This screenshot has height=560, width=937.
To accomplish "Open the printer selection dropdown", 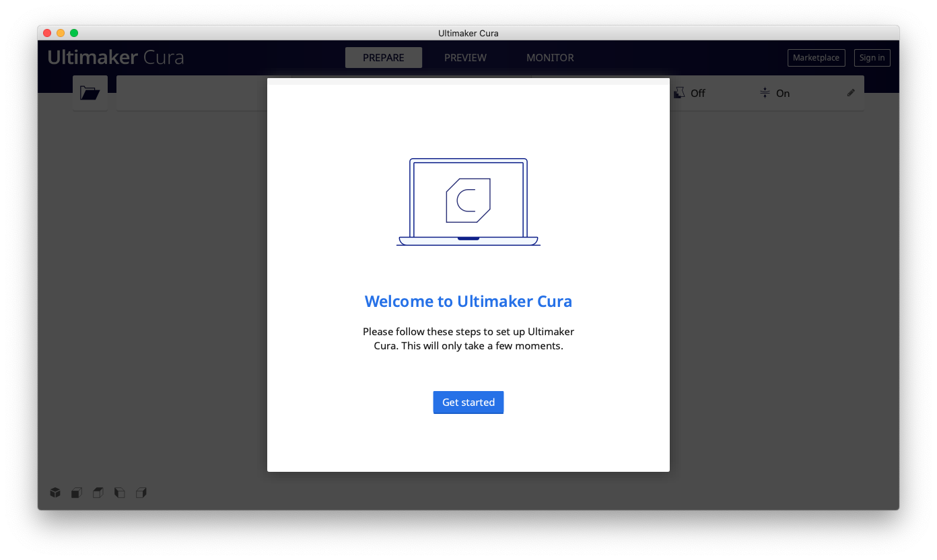I will 192,93.
